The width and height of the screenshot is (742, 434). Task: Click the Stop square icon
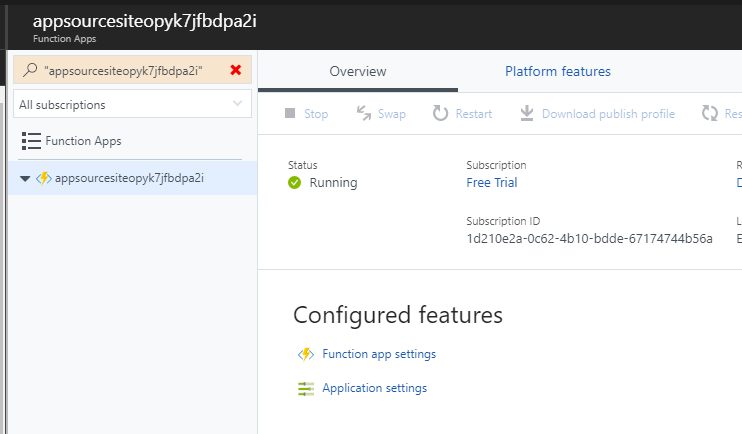point(290,114)
